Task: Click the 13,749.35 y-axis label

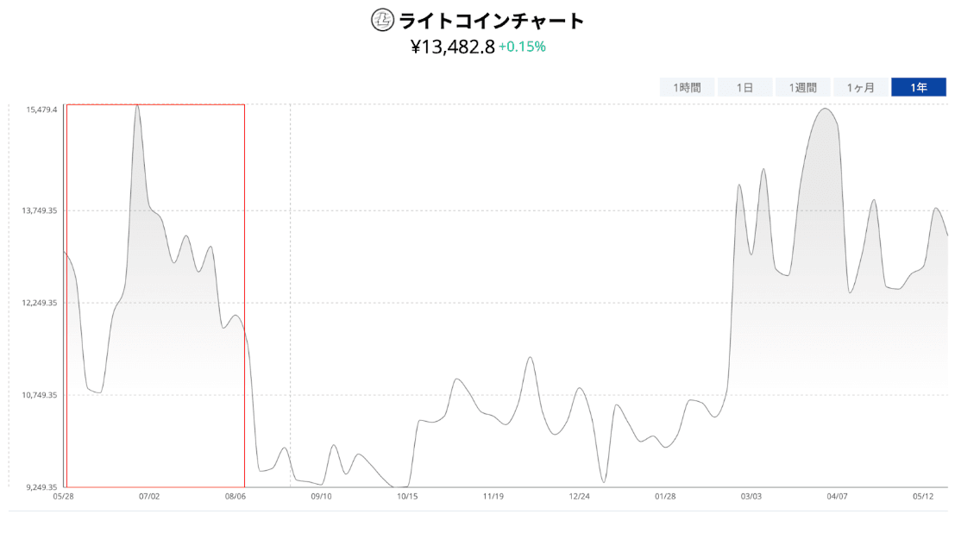Action: (40, 210)
